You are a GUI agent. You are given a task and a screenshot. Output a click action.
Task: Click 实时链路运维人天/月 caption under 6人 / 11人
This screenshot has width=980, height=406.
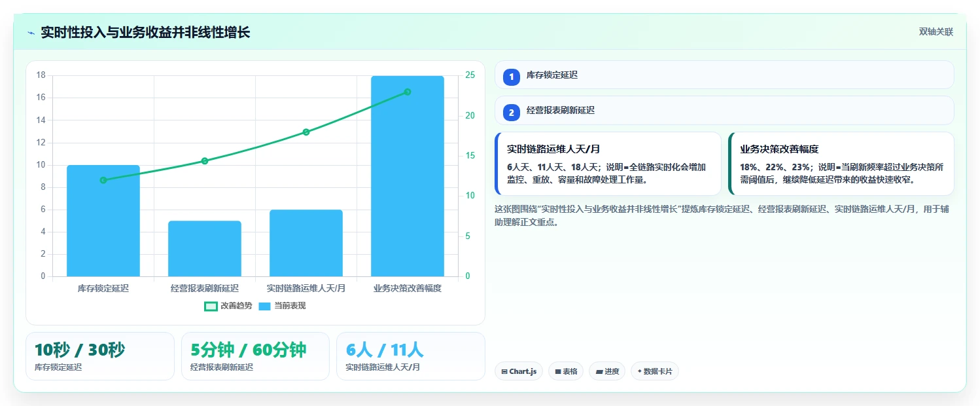[x=383, y=367]
